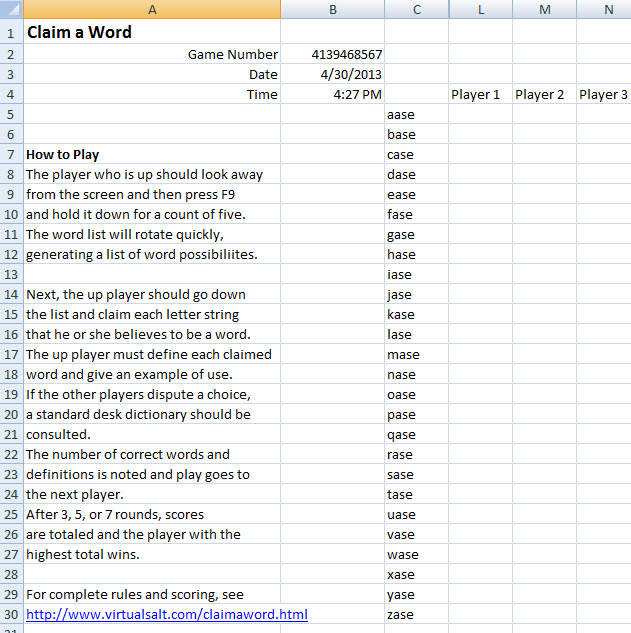
Task: Click the 'How to Play' heading cell
Action: (152, 154)
